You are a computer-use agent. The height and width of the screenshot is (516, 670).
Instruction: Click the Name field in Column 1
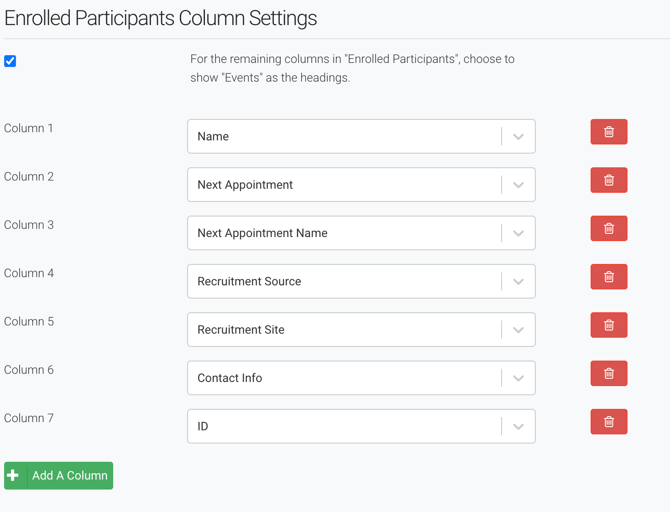pos(340,137)
